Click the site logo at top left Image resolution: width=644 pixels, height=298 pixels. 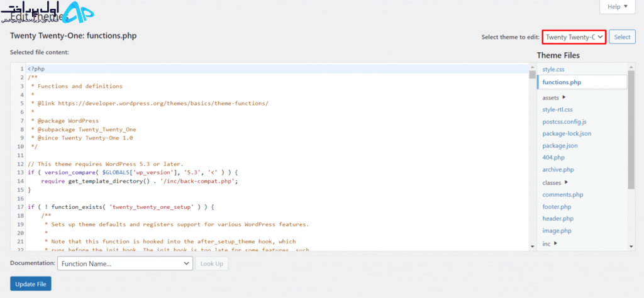click(x=47, y=13)
